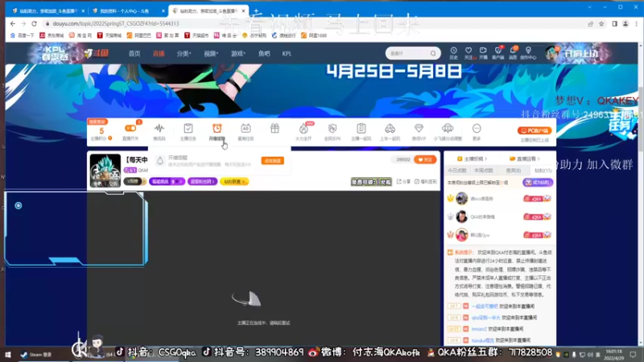Click the 开启上场 banner button
644x362 pixels.
(x=580, y=54)
